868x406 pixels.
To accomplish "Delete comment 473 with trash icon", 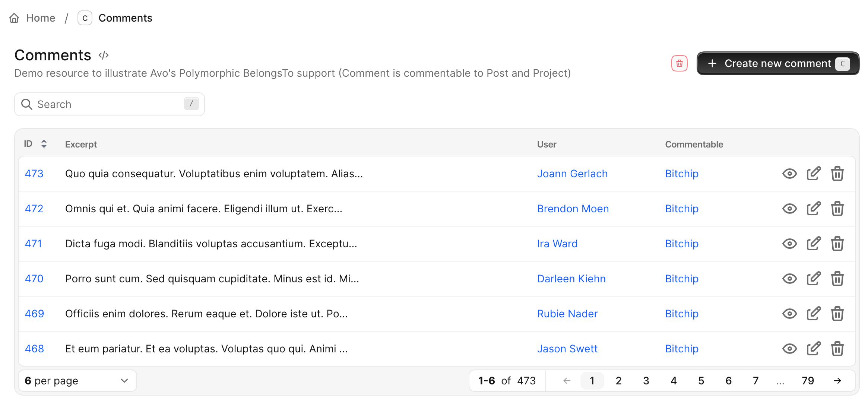I will click(837, 174).
